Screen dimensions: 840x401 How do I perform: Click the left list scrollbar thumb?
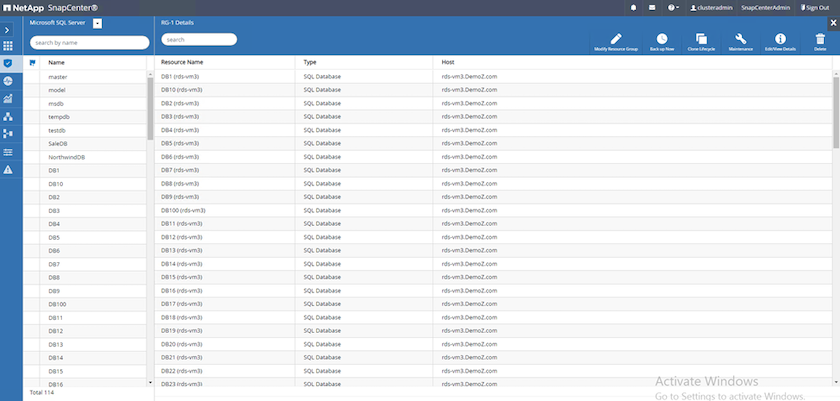click(x=150, y=109)
